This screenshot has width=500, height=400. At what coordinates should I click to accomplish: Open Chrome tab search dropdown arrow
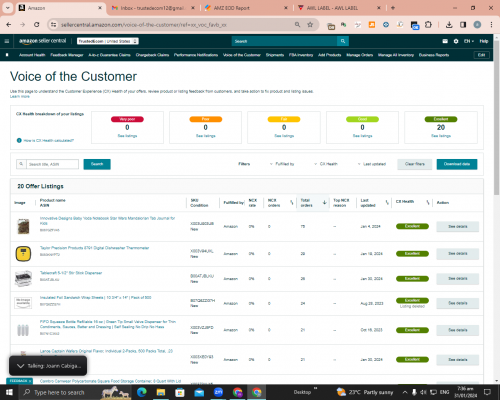coord(7,8)
